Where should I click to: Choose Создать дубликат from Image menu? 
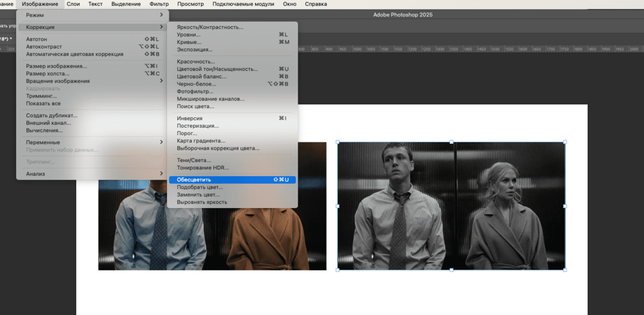coord(52,116)
